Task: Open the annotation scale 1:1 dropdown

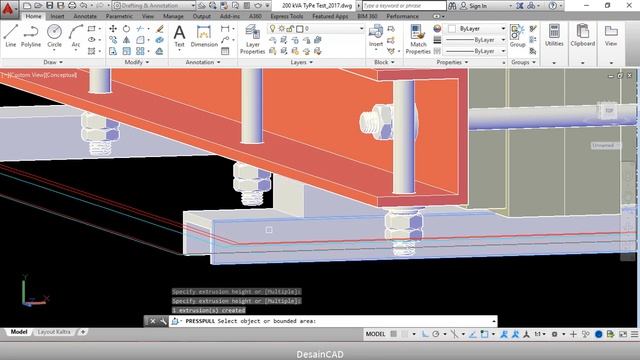Action: (540, 334)
